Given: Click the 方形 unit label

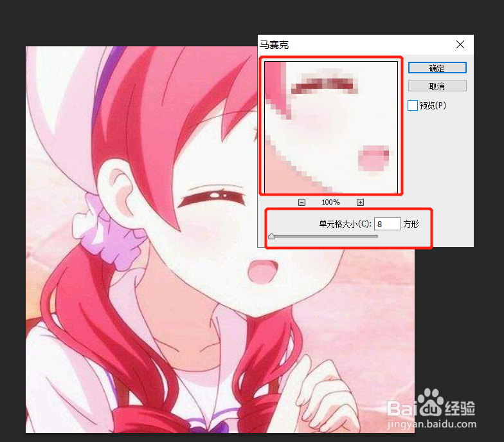Looking at the screenshot, I should [411, 224].
